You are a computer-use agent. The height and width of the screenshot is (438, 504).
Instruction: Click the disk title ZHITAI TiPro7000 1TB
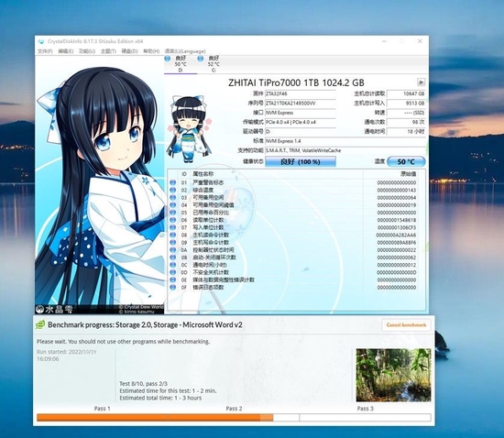pyautogui.click(x=296, y=82)
